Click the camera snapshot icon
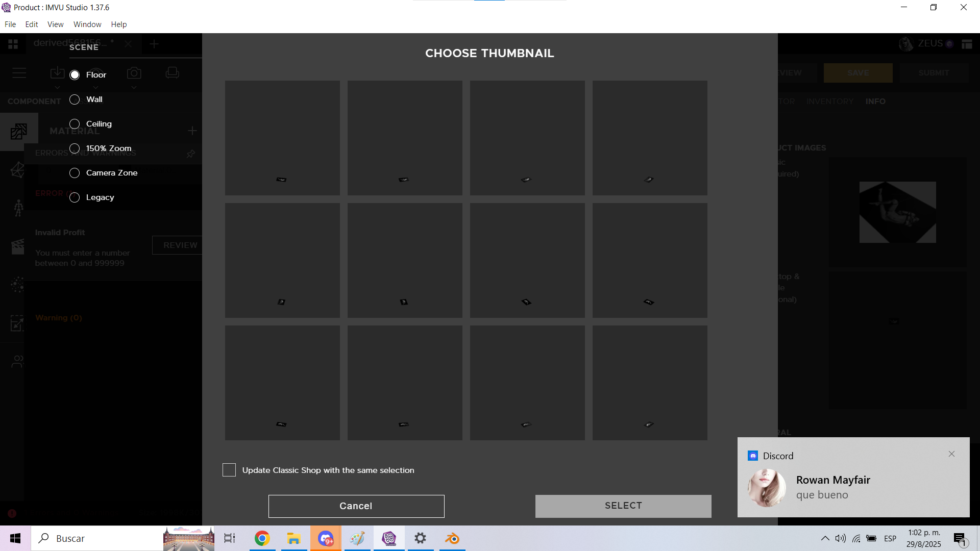980x551 pixels. pos(134,73)
